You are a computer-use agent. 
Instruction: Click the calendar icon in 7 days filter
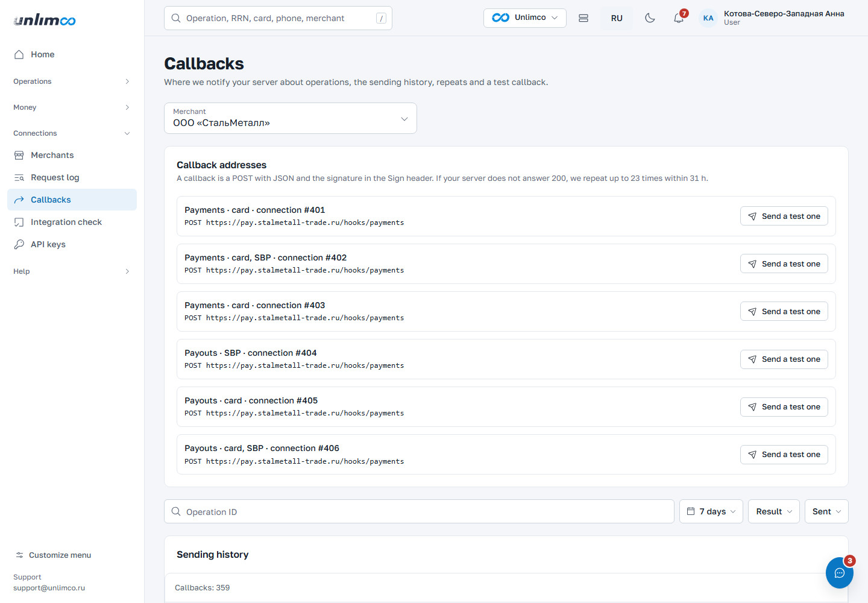click(691, 511)
